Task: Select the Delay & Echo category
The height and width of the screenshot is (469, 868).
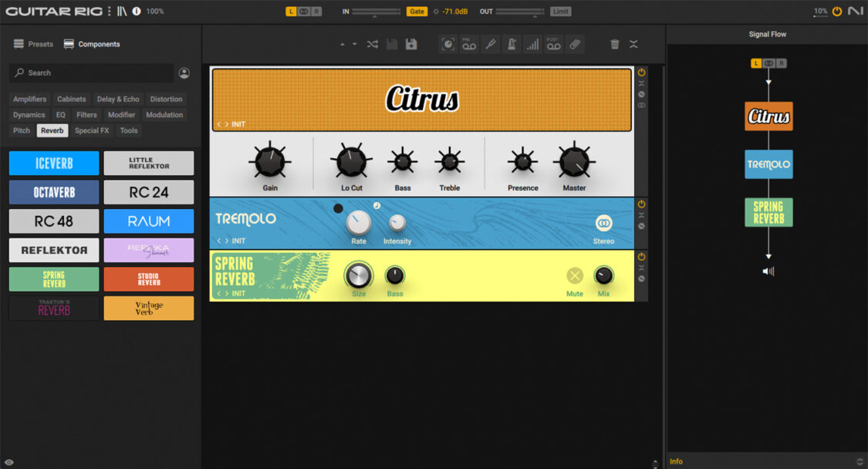Action: click(x=118, y=99)
